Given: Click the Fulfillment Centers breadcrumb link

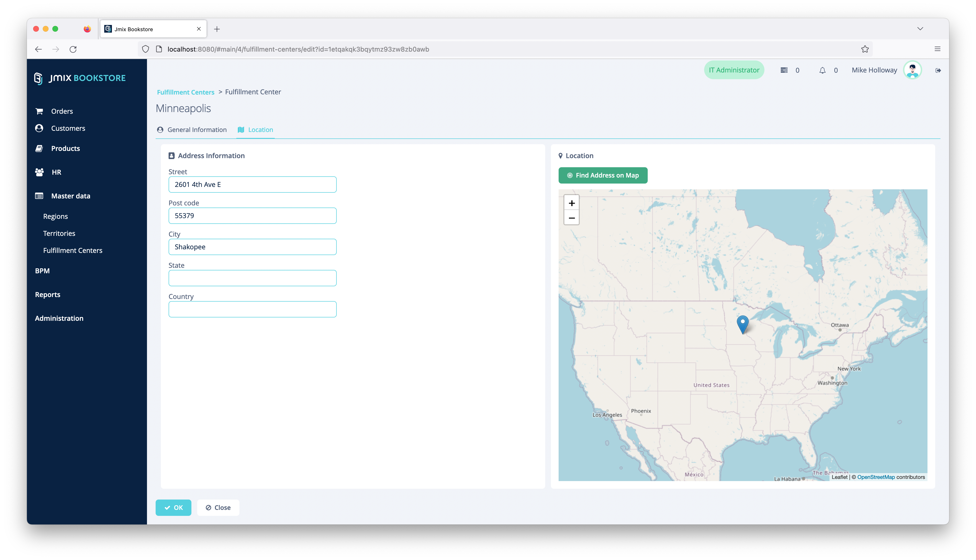Looking at the screenshot, I should pyautogui.click(x=185, y=92).
